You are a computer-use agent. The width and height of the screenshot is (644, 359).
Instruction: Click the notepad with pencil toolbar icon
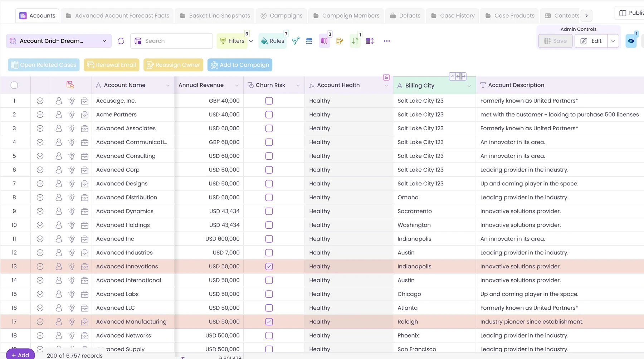(340, 41)
